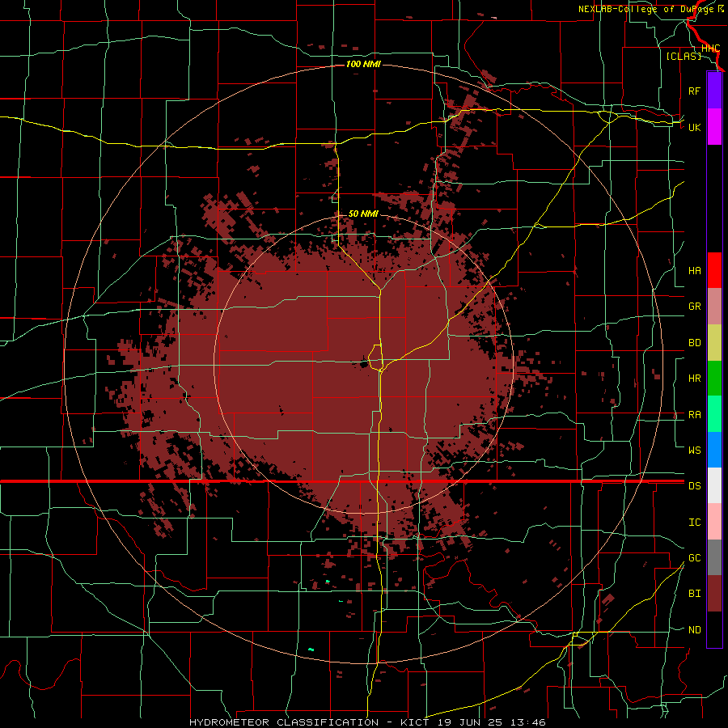Screen dimensions: 728x728
Task: Click the 'IC' legend label
Action: 694,523
